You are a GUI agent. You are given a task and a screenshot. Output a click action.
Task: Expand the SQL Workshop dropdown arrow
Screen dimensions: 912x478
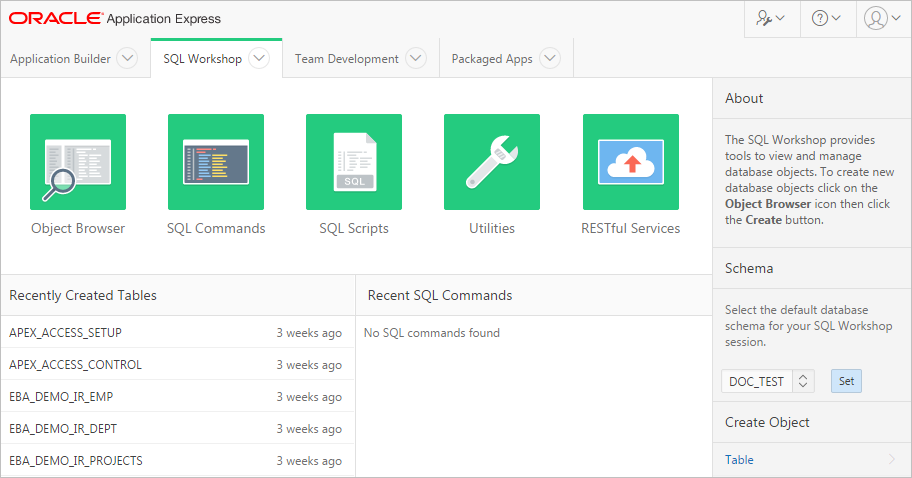(x=259, y=59)
